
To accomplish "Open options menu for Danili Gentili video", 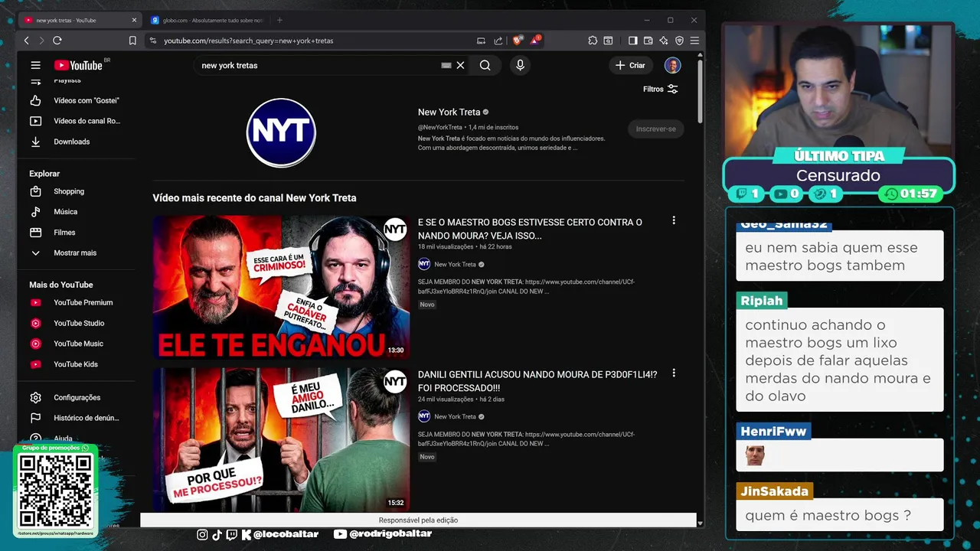I will [x=674, y=373].
